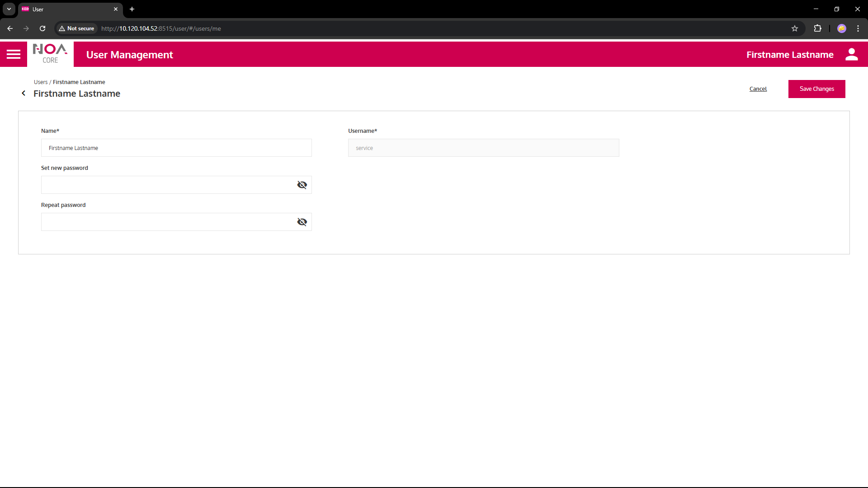Screen dimensions: 868x488
Task: Click the Not secure warning indicator
Action: point(76,28)
